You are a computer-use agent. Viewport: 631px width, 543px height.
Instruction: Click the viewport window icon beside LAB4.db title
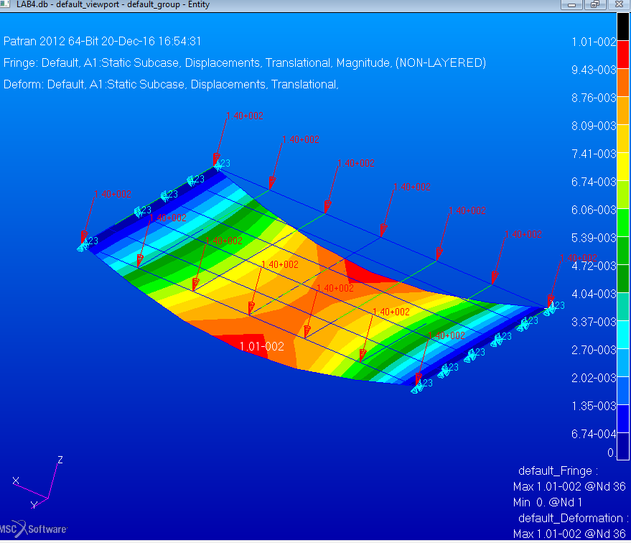(x=5, y=4)
